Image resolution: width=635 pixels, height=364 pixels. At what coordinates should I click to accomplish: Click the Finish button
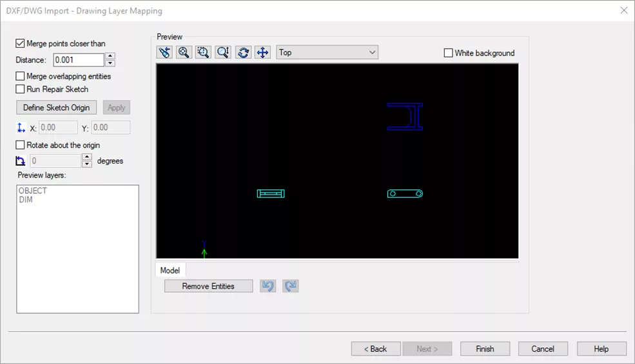485,349
